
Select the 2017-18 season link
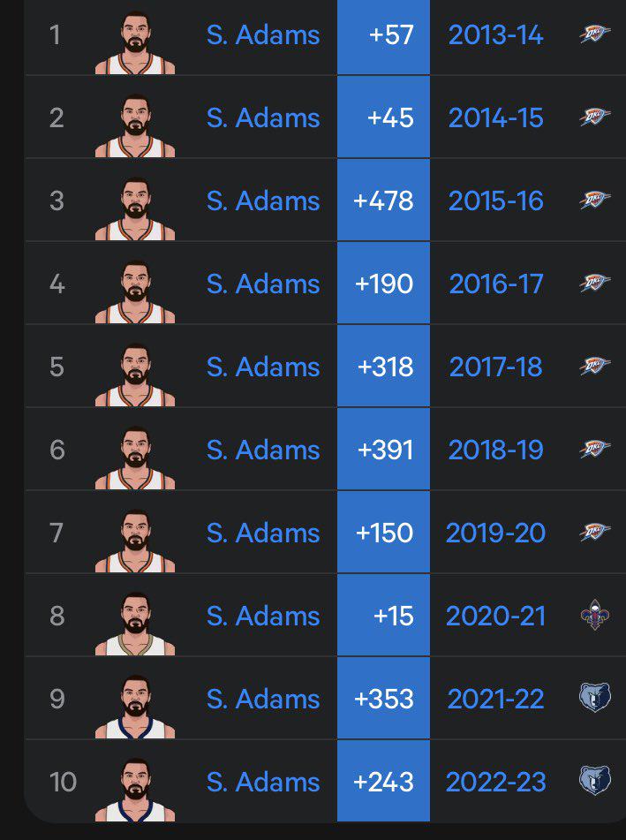pos(495,367)
